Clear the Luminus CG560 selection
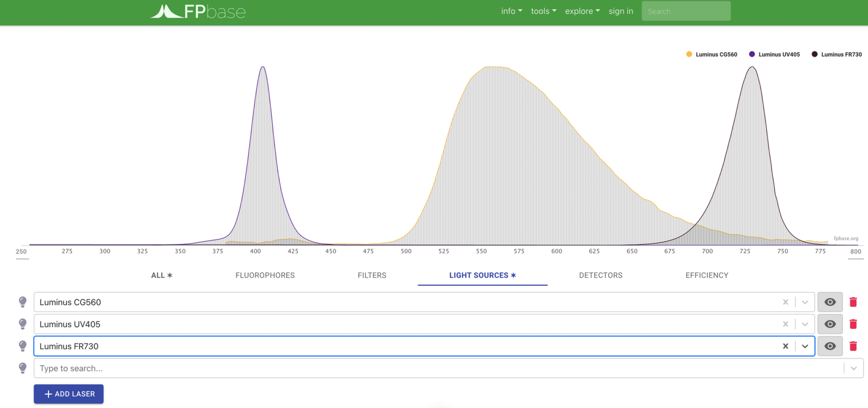 pyautogui.click(x=785, y=302)
